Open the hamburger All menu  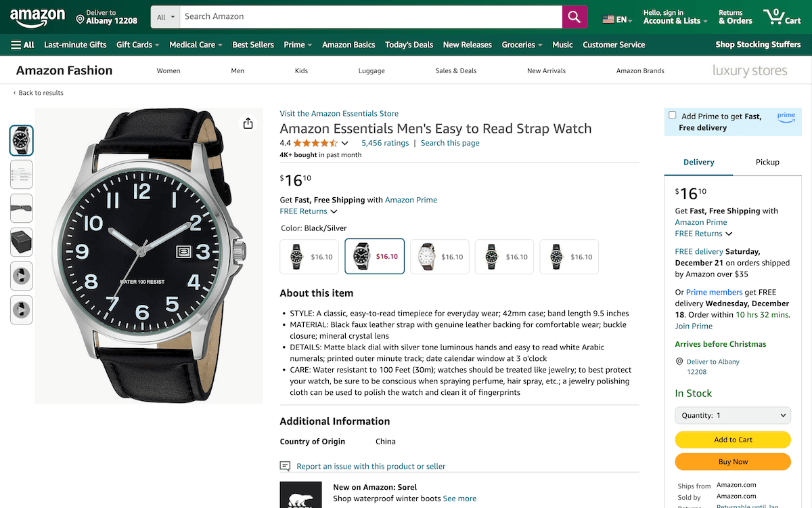click(x=22, y=45)
